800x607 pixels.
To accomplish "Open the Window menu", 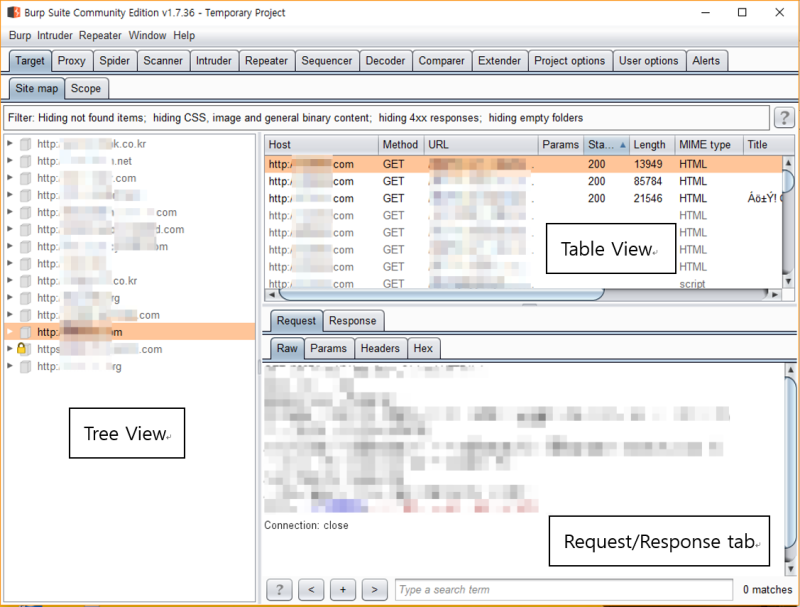I will (147, 35).
